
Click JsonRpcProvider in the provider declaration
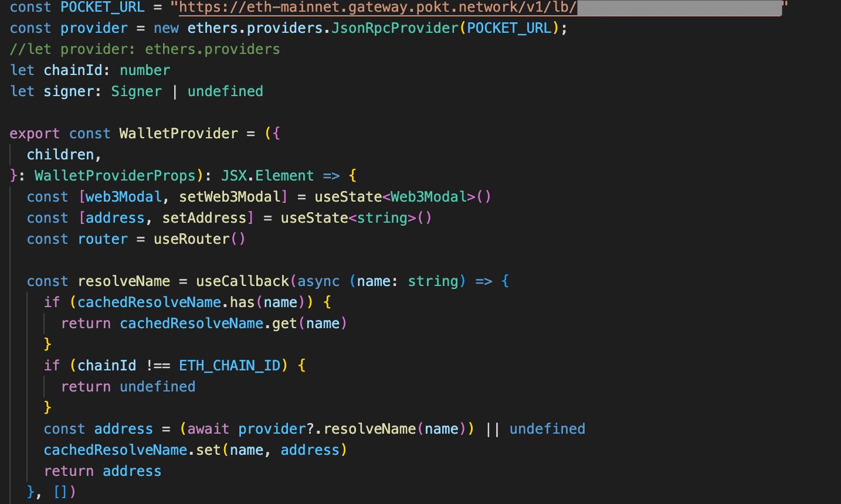point(395,28)
